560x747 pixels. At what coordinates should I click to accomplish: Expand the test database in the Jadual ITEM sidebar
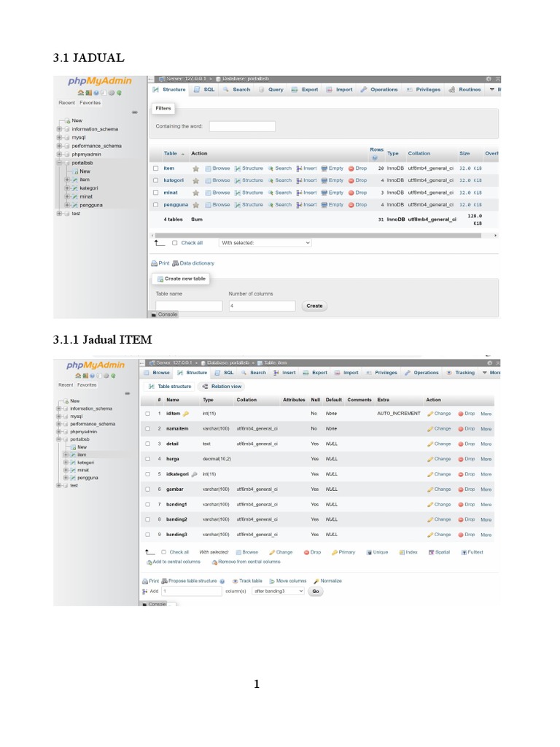click(58, 485)
